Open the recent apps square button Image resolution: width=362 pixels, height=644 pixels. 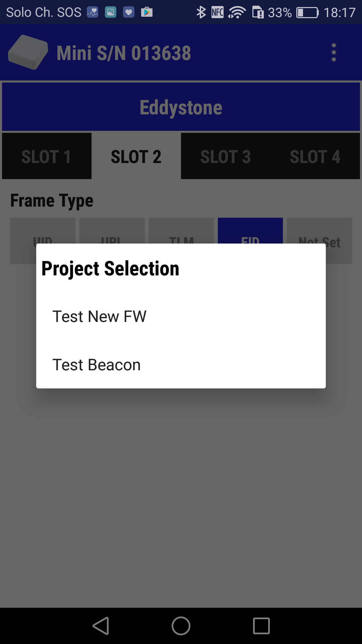[x=261, y=626]
